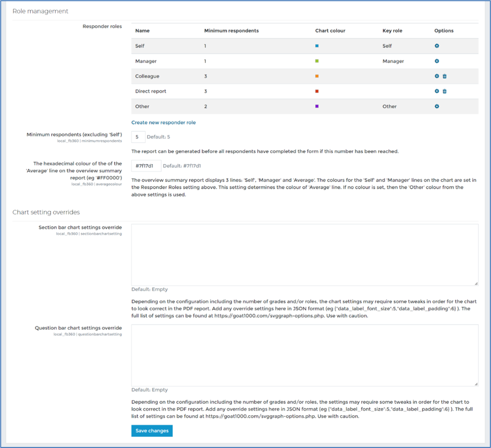Click the Section bar chart settings override label
This screenshot has width=491, height=448.
click(x=80, y=228)
